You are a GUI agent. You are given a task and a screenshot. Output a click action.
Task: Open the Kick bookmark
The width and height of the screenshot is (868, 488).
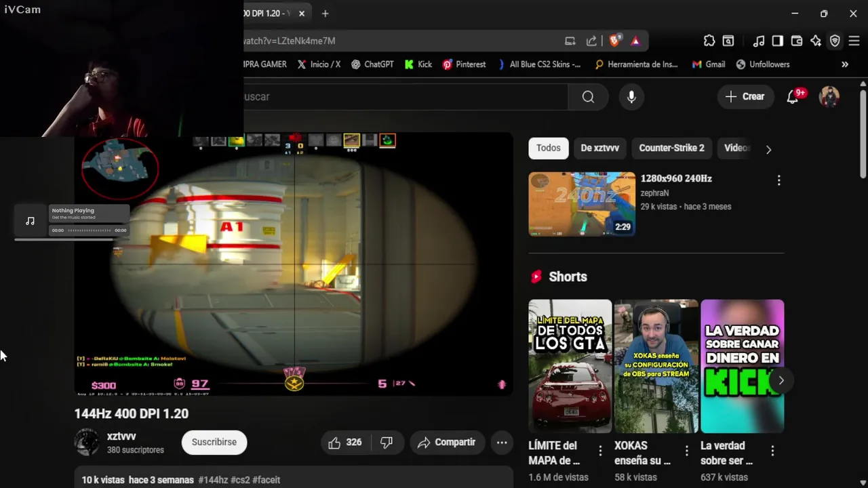[x=418, y=64]
